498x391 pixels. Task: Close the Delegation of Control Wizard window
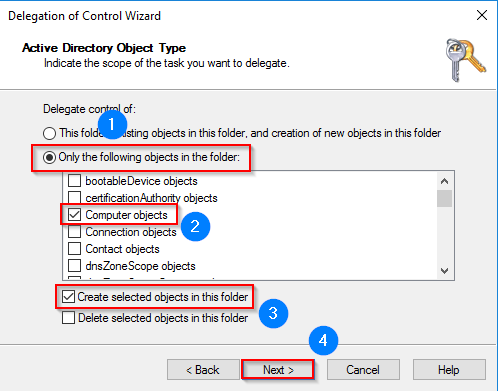pyautogui.click(x=482, y=15)
